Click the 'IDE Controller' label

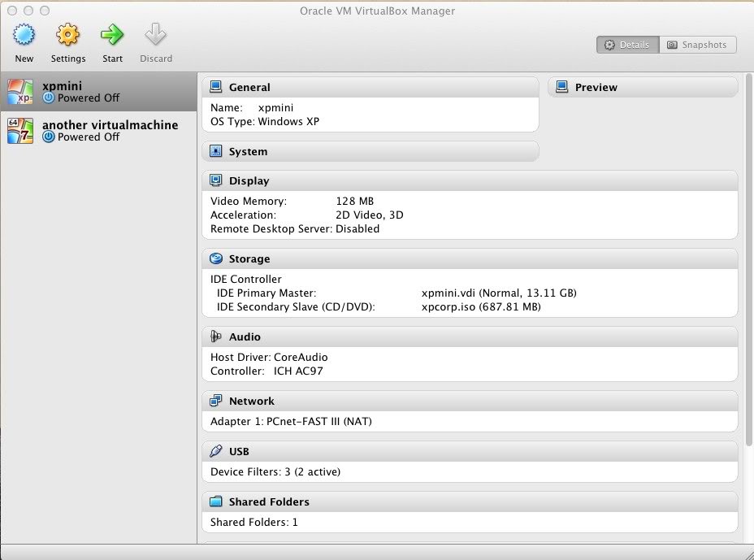[245, 279]
